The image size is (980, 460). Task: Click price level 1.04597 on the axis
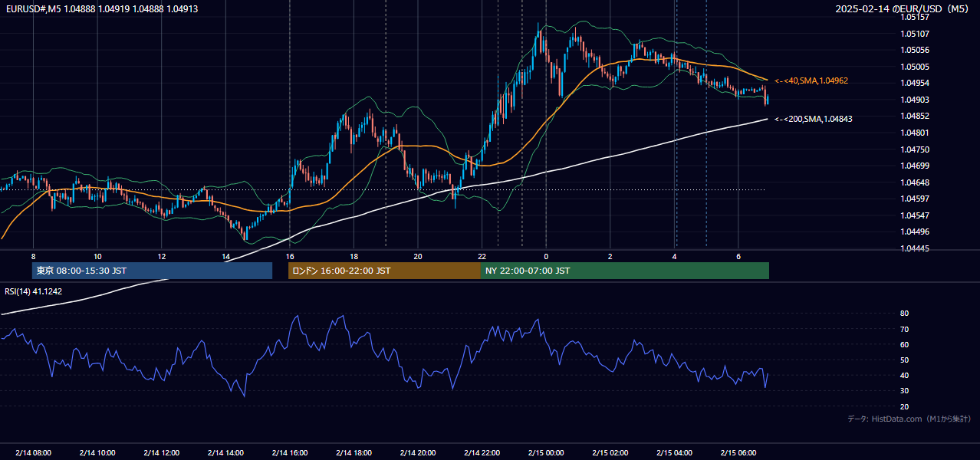click(x=914, y=199)
